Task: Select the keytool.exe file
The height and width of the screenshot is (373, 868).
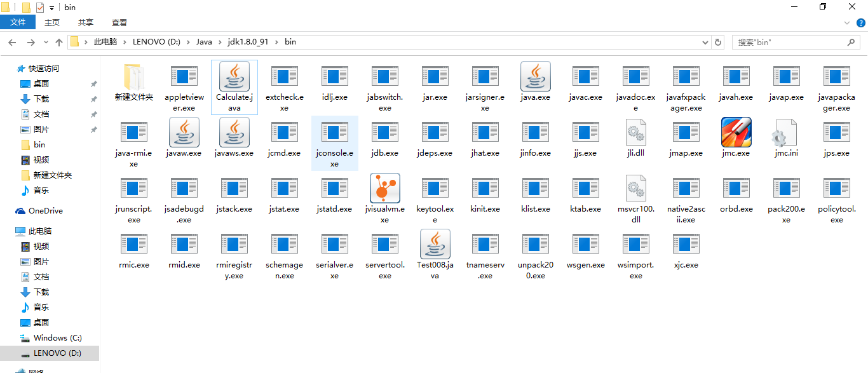Action: [435, 199]
